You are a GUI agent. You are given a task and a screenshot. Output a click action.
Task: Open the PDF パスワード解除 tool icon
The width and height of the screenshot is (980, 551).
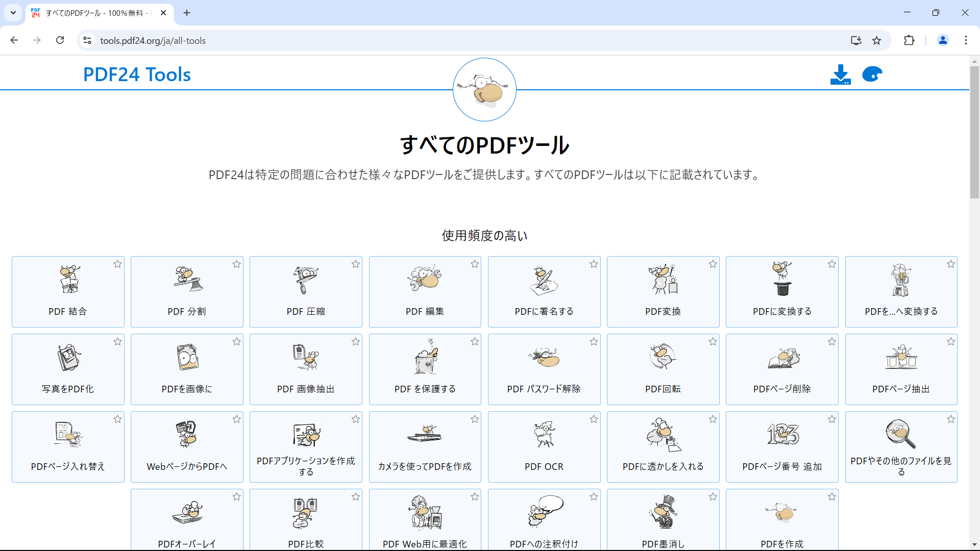[x=544, y=357]
